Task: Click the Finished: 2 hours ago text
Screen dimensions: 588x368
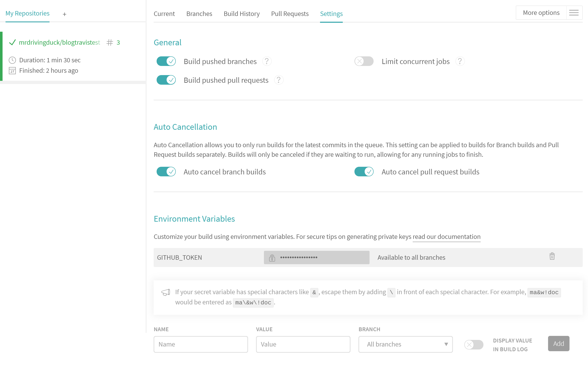Action: (x=49, y=71)
